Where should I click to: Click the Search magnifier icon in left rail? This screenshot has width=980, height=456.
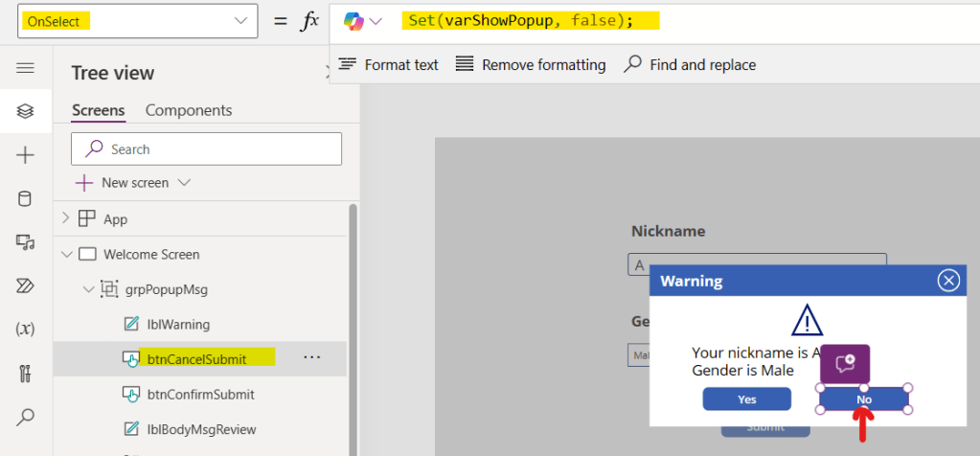pyautogui.click(x=26, y=417)
